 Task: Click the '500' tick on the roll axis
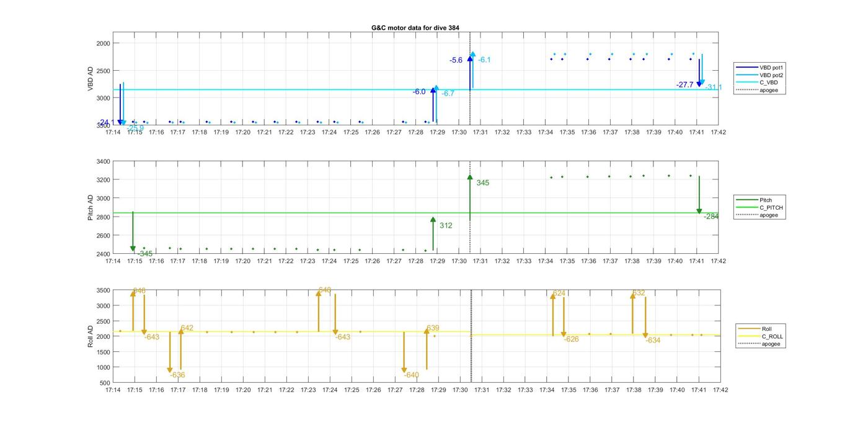pyautogui.click(x=104, y=382)
